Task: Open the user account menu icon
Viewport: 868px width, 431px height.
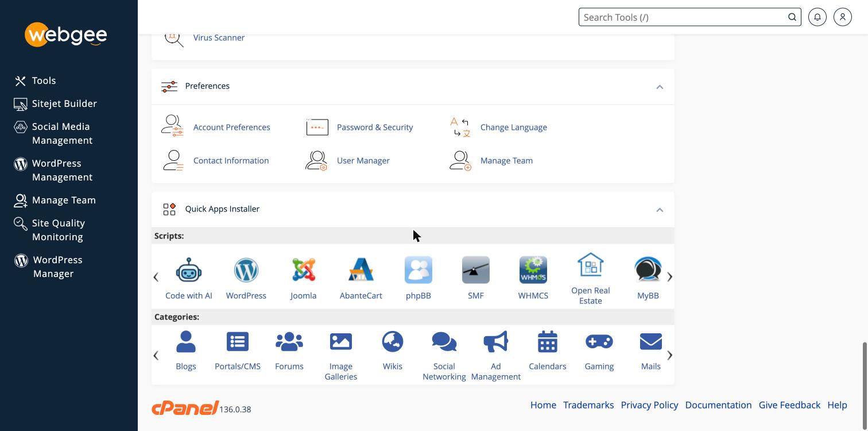Action: [x=843, y=17]
